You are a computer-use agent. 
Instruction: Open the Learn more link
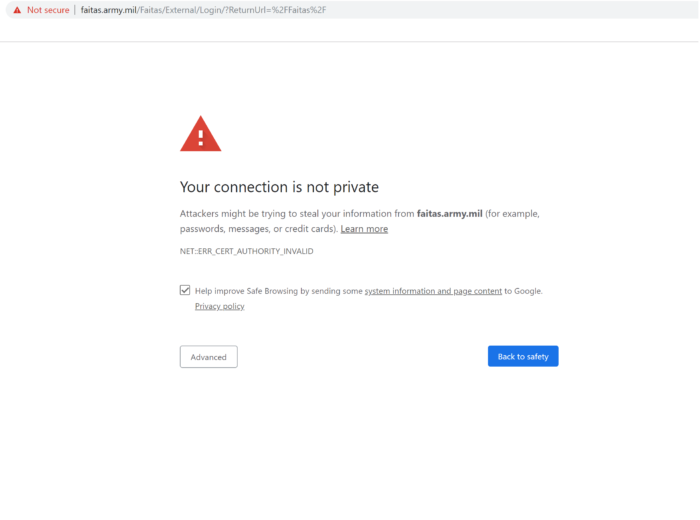tap(364, 229)
